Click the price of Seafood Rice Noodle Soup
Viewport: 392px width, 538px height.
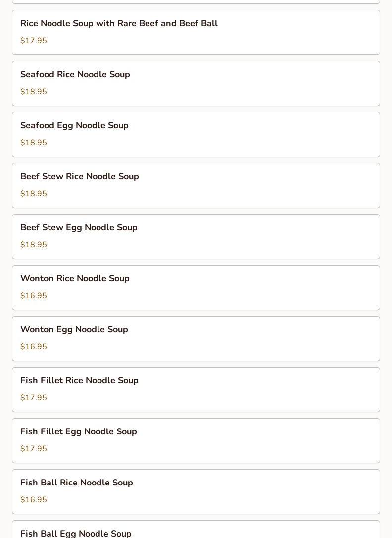pyautogui.click(x=34, y=92)
